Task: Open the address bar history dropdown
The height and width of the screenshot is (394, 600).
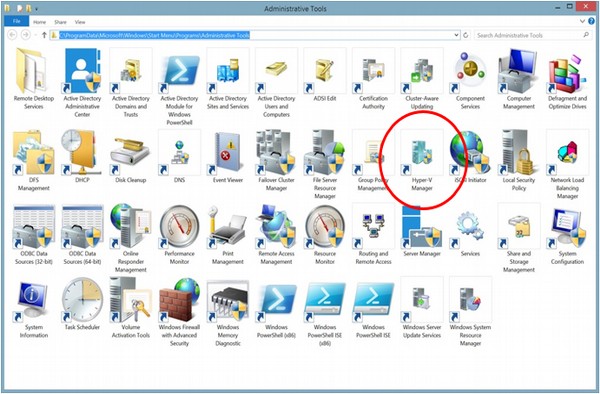Action: (456, 35)
